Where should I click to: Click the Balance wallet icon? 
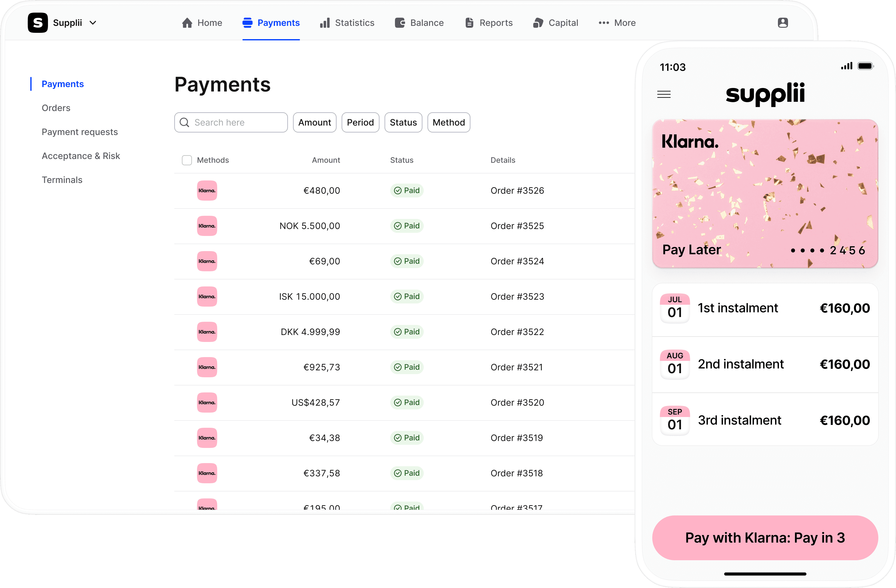(x=400, y=23)
